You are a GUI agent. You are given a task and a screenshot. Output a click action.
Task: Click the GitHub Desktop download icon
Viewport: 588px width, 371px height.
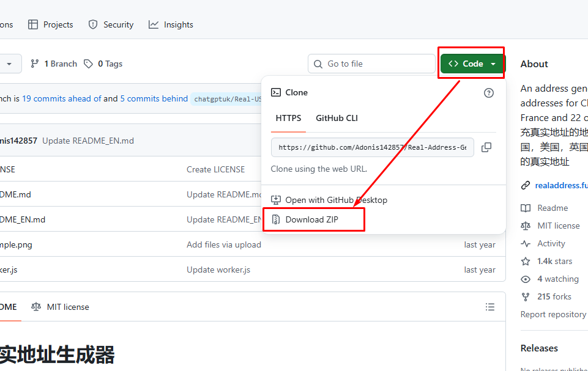[x=276, y=200]
